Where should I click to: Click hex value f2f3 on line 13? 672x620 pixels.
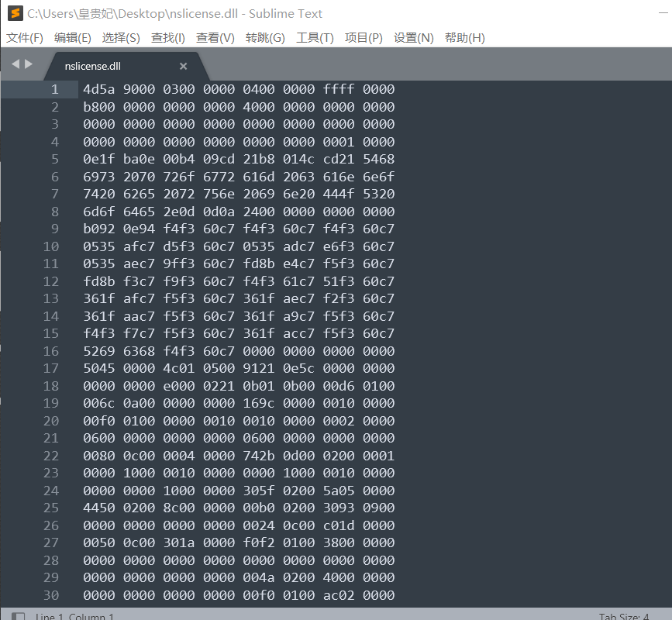(339, 298)
